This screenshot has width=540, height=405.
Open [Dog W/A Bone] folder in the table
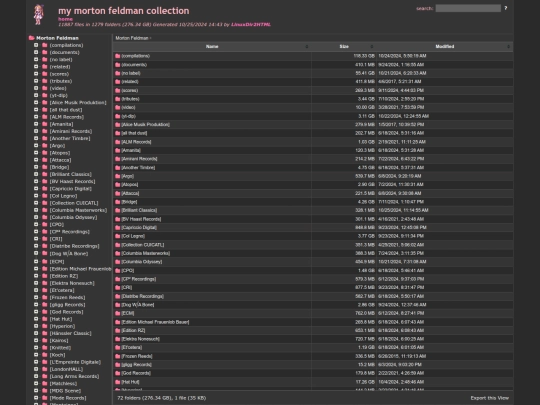pos(138,305)
